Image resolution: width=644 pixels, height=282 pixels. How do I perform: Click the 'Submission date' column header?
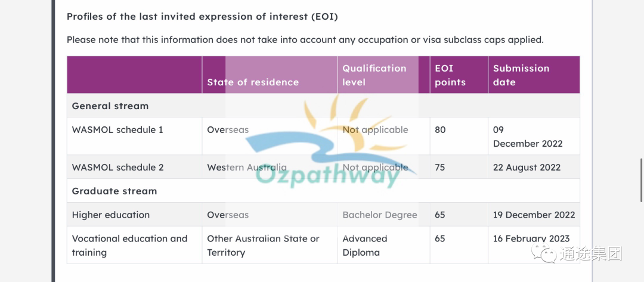521,75
